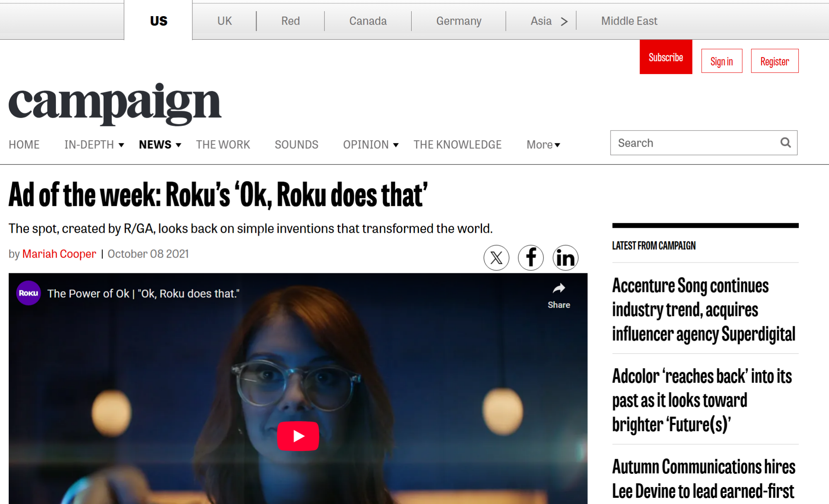Open the YouTube Share option on video
Viewport: 829px width, 504px height.
click(559, 296)
